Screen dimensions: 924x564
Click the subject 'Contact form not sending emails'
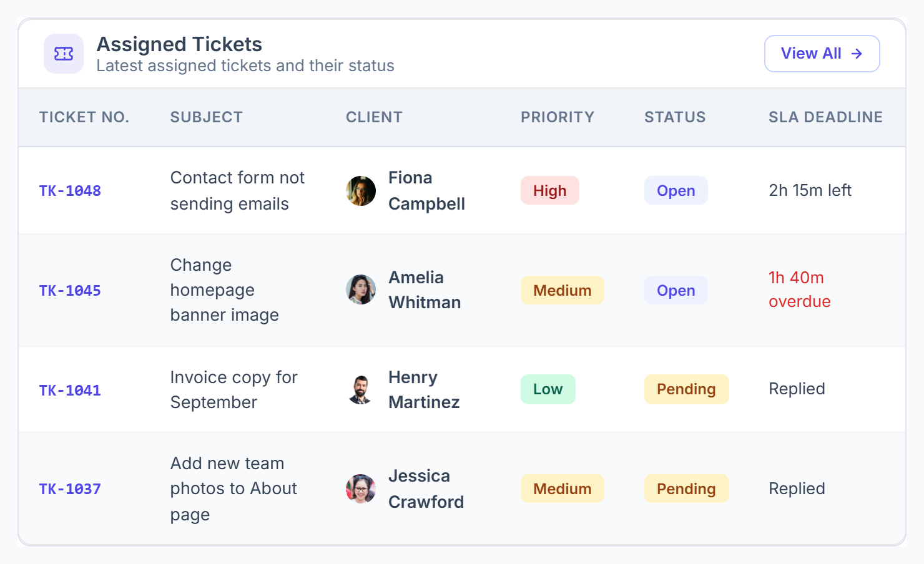pyautogui.click(x=237, y=191)
